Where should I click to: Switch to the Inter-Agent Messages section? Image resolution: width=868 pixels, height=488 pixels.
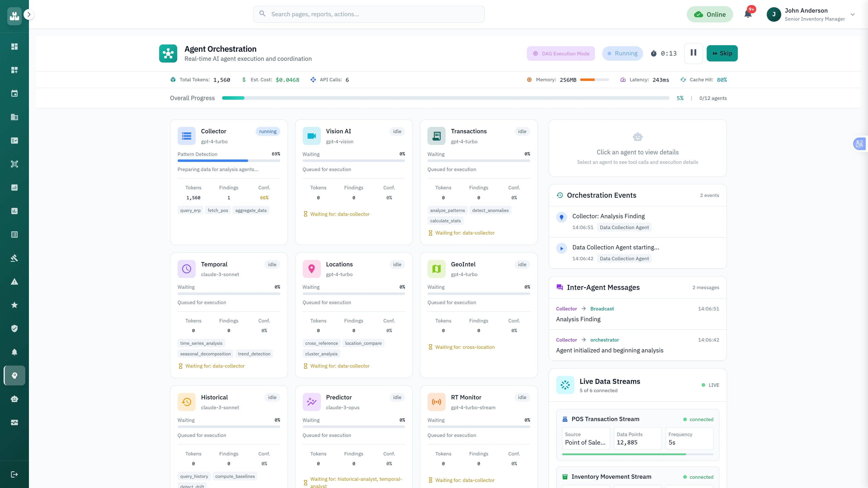click(603, 287)
